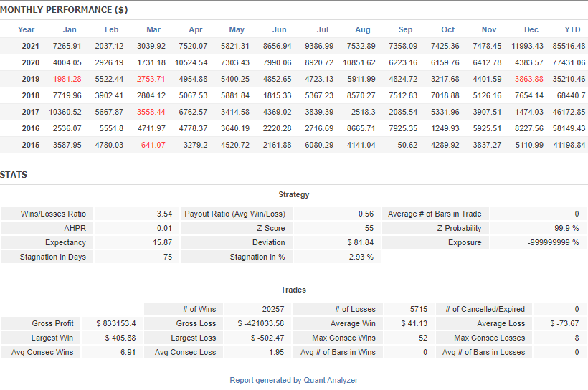588x390 pixels.
Task: Click the 2021 year row label
Action: 29,46
